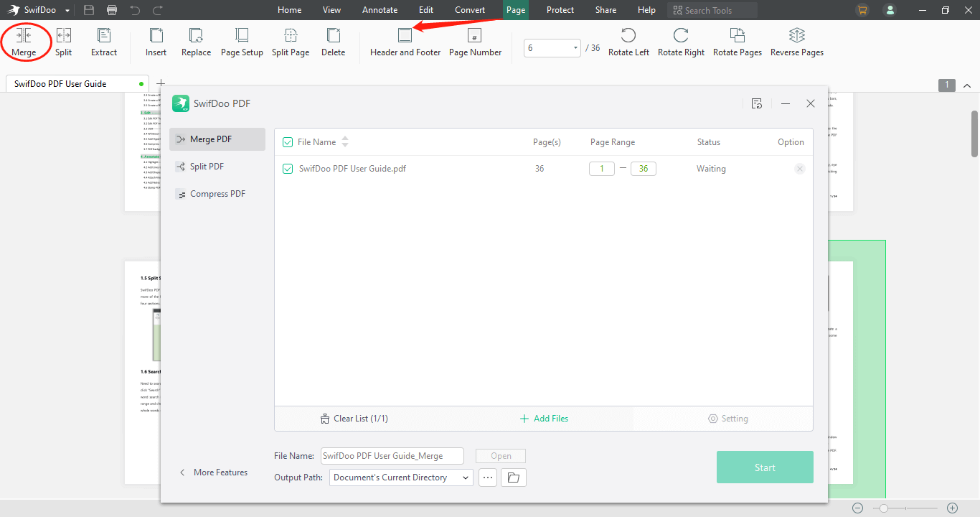
Task: Toggle the select-all File Name checkbox
Action: pos(288,142)
